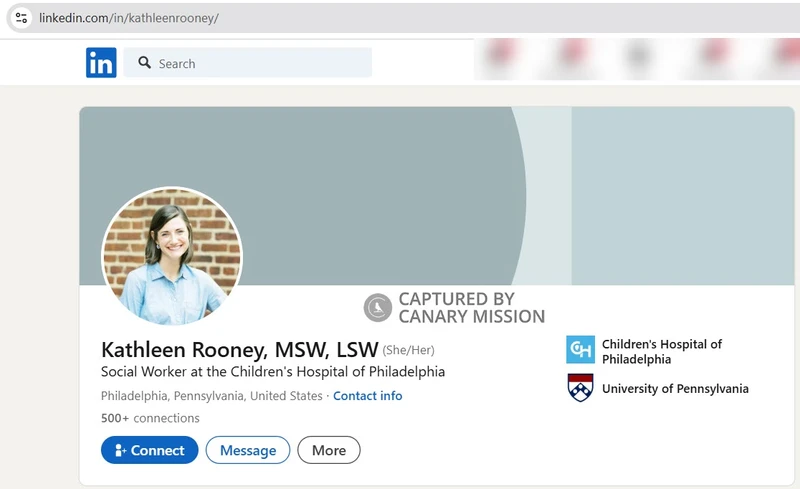Screen dimensions: 800x489
Task: Click the profile banner background image
Action: point(436,195)
